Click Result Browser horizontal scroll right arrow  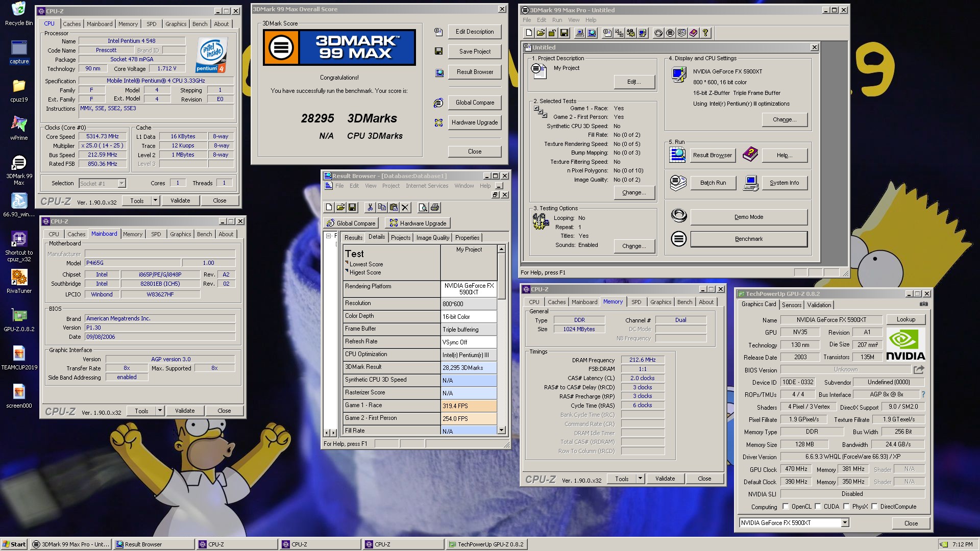[334, 433]
